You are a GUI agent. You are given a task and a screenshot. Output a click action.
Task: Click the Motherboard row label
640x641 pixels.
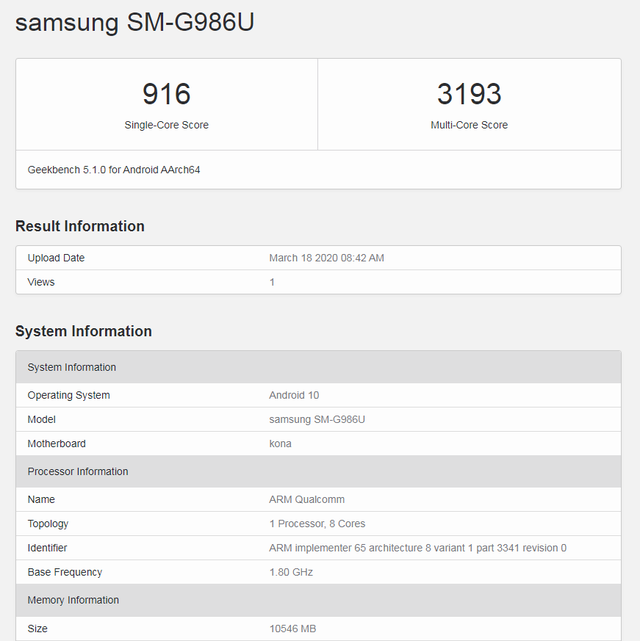(56, 444)
